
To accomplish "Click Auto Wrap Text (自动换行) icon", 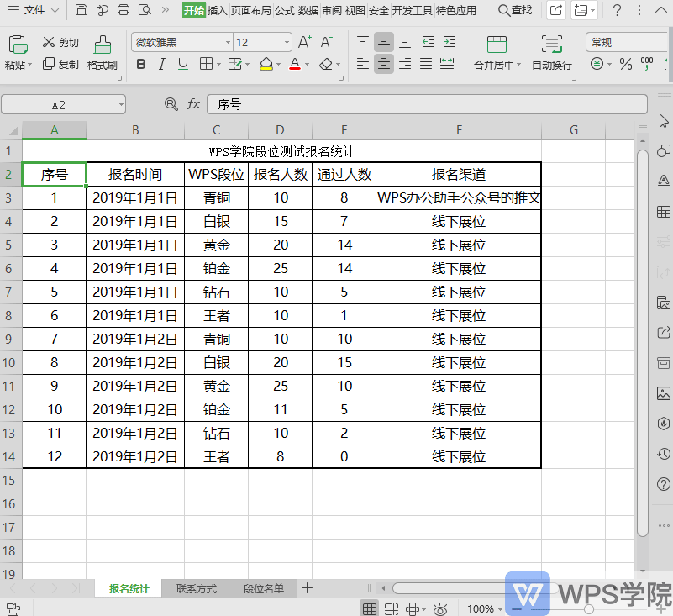I will pos(551,45).
